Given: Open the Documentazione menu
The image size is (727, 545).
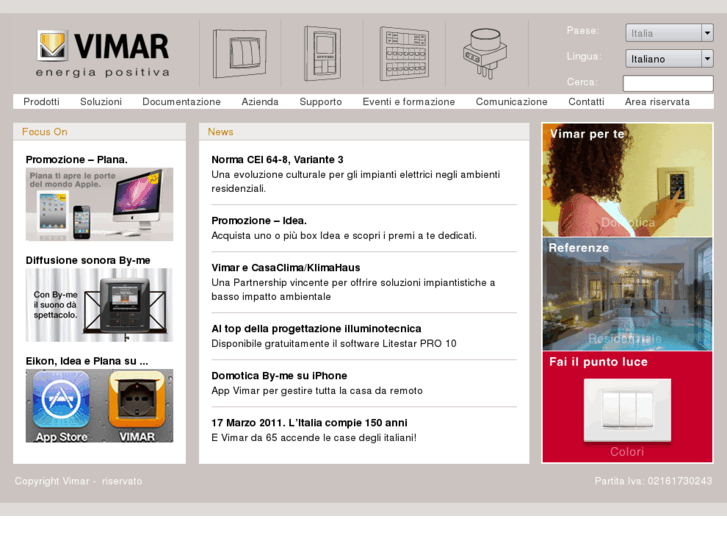Looking at the screenshot, I should (x=181, y=102).
